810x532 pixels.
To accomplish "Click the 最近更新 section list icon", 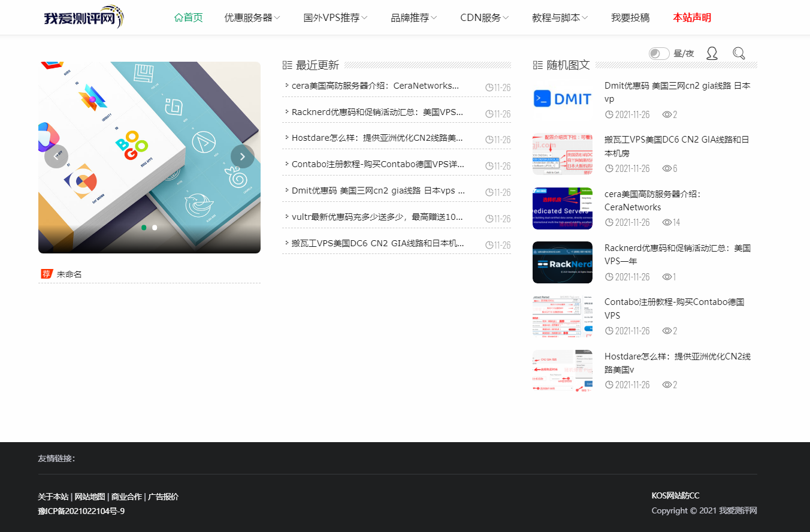I will point(287,65).
